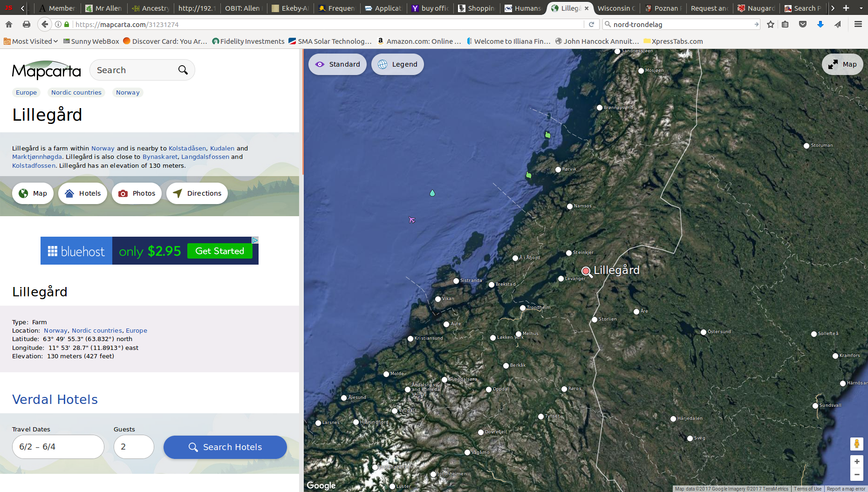Open the Verdal Hotels heading link

pyautogui.click(x=55, y=399)
